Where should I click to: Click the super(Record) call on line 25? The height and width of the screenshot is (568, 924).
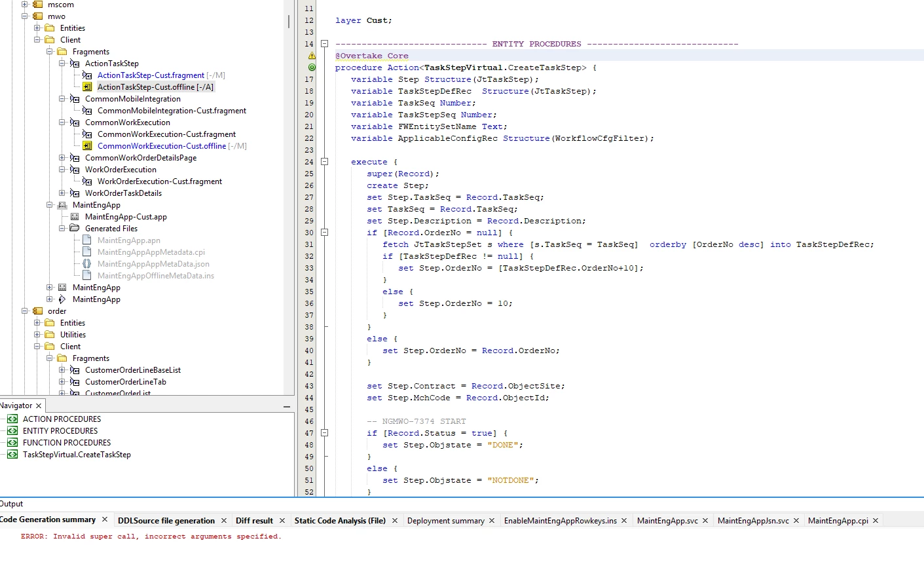403,174
